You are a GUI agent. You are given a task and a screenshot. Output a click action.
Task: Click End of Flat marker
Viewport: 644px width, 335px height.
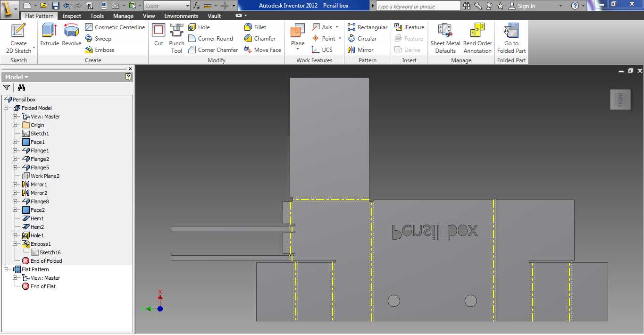tap(39, 286)
